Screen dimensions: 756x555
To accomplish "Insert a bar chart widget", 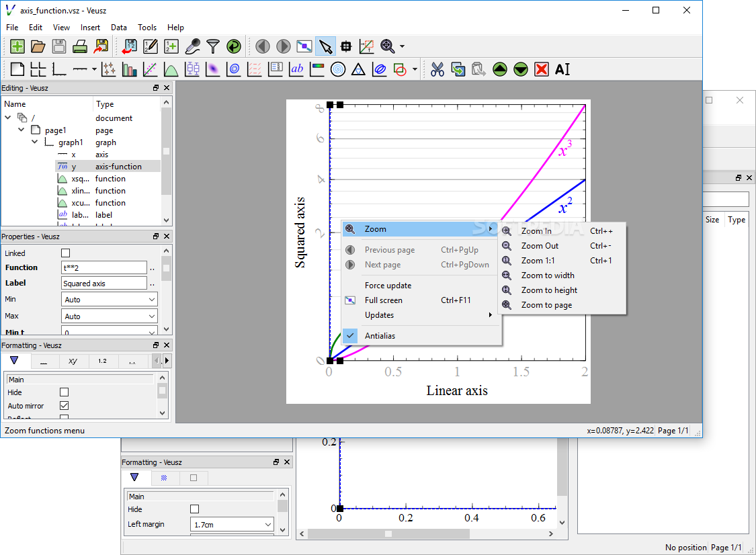I will coord(129,69).
